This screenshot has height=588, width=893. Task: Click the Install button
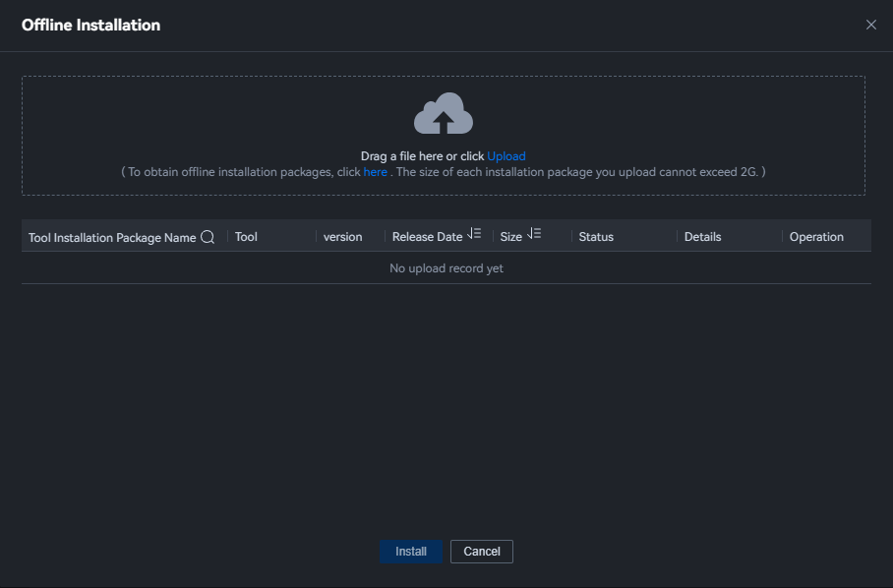411,551
